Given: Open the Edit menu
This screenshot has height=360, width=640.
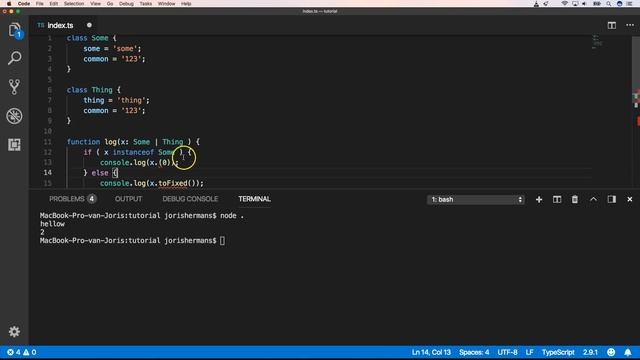Looking at the screenshot, I should pyautogui.click(x=54, y=3).
